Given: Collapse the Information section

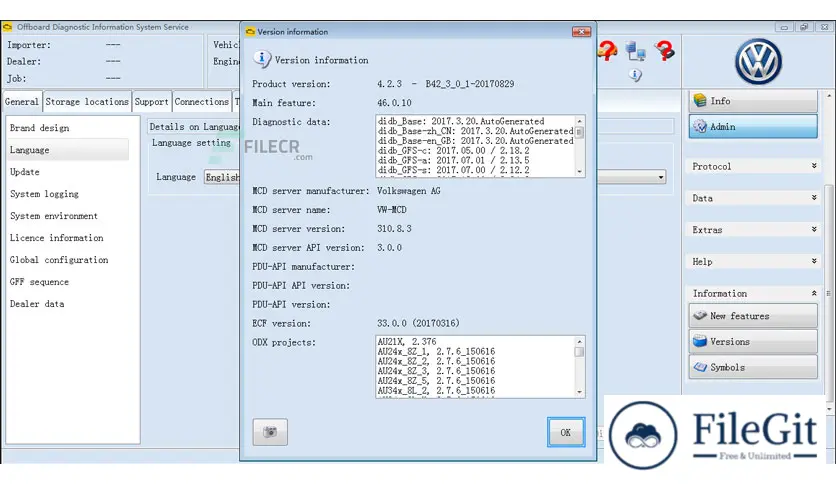Looking at the screenshot, I should (753, 293).
